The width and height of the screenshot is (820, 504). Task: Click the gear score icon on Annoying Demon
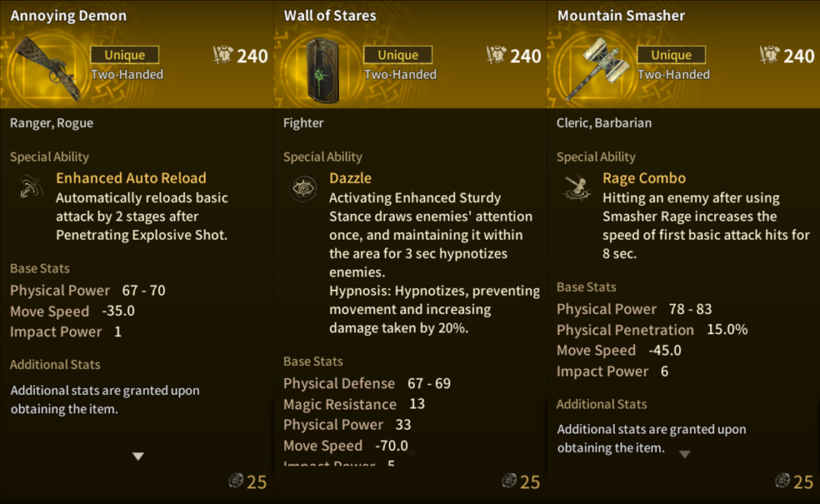tap(222, 55)
